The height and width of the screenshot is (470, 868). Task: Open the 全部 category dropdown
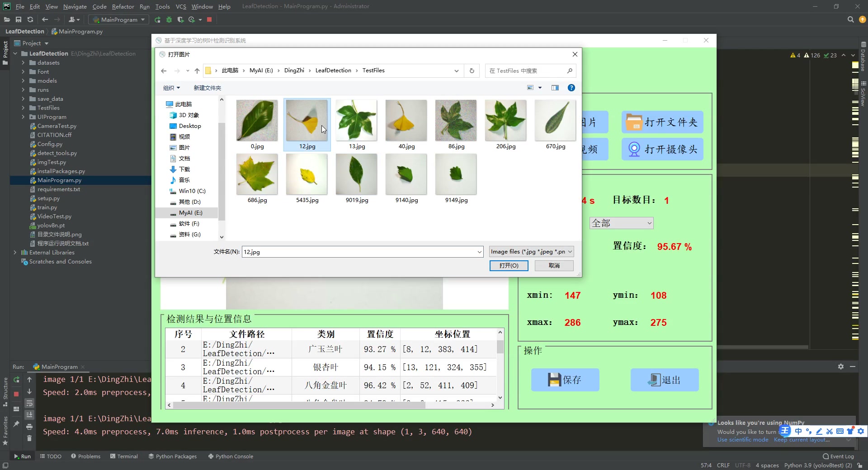pos(621,223)
